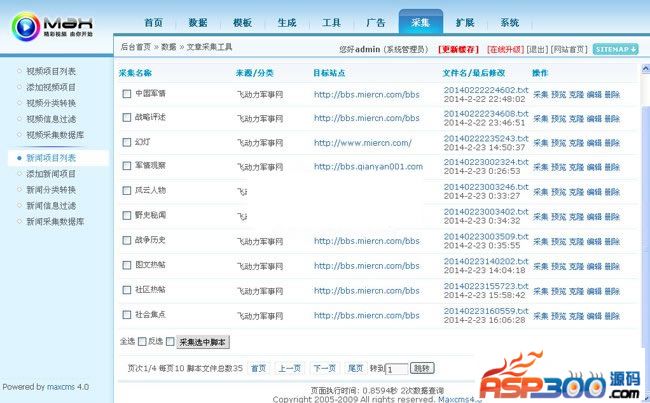Go to 上一页 previous page link

(x=289, y=368)
